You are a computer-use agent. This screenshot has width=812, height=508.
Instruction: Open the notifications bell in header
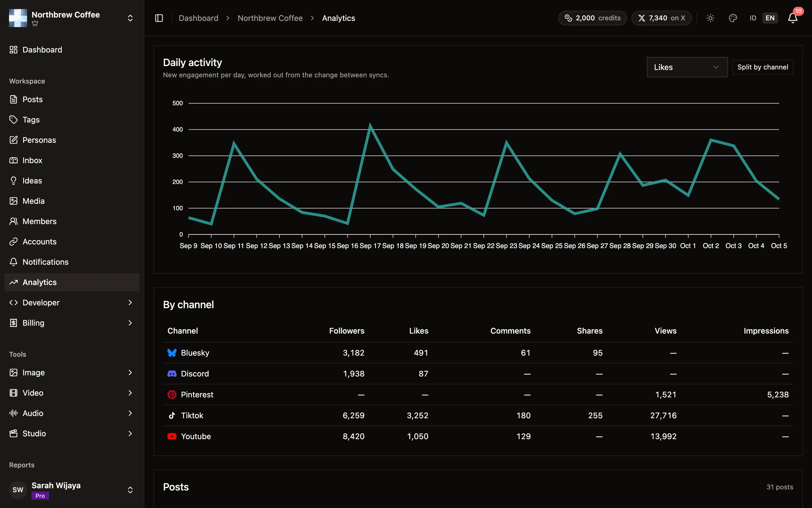coord(793,18)
